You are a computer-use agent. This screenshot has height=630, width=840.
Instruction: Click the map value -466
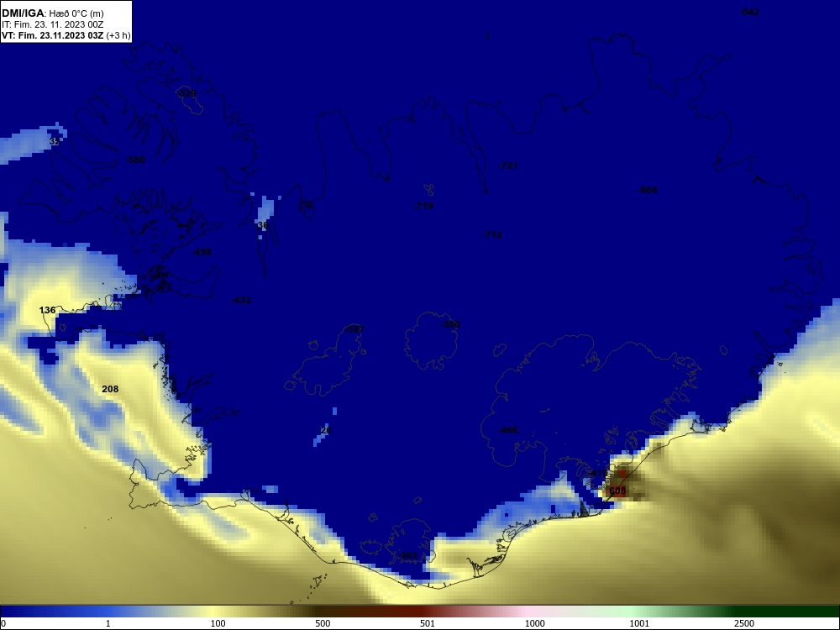508,430
